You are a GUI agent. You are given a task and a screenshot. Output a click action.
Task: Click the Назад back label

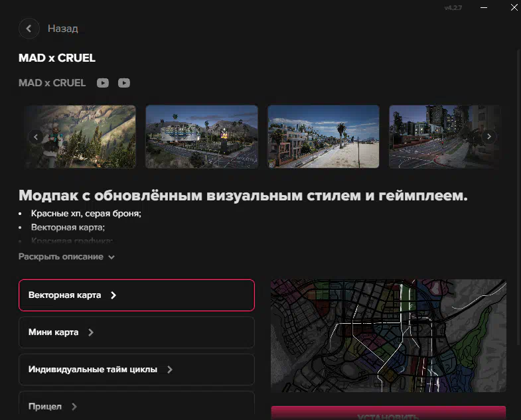(62, 29)
